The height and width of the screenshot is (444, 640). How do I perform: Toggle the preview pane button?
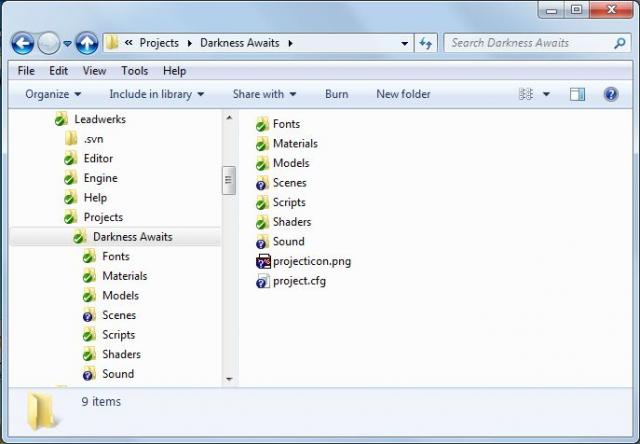(x=577, y=94)
